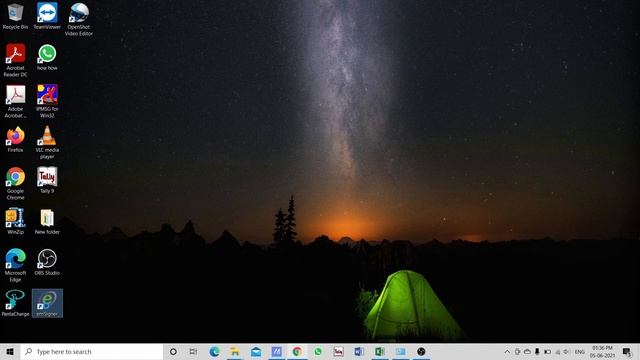Open Task View on the taskbar

point(193,351)
